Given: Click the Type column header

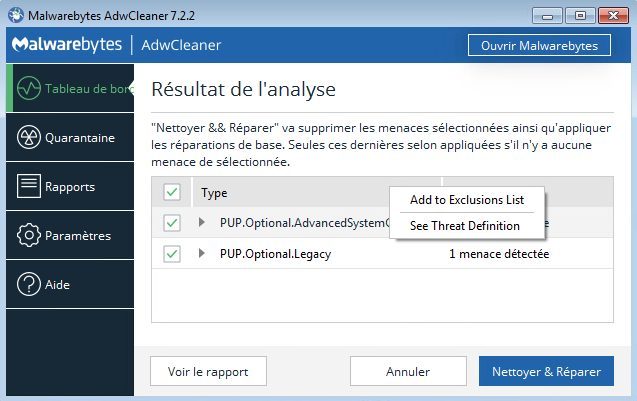Looking at the screenshot, I should pyautogui.click(x=214, y=192).
